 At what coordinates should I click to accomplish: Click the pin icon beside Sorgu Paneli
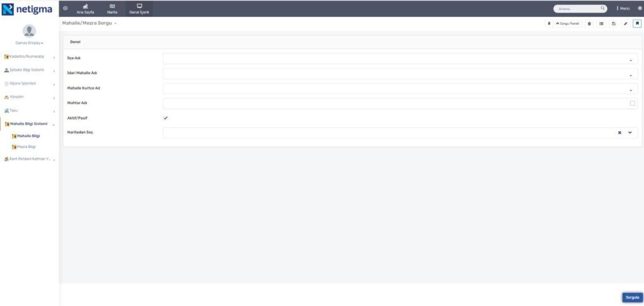pyautogui.click(x=549, y=24)
